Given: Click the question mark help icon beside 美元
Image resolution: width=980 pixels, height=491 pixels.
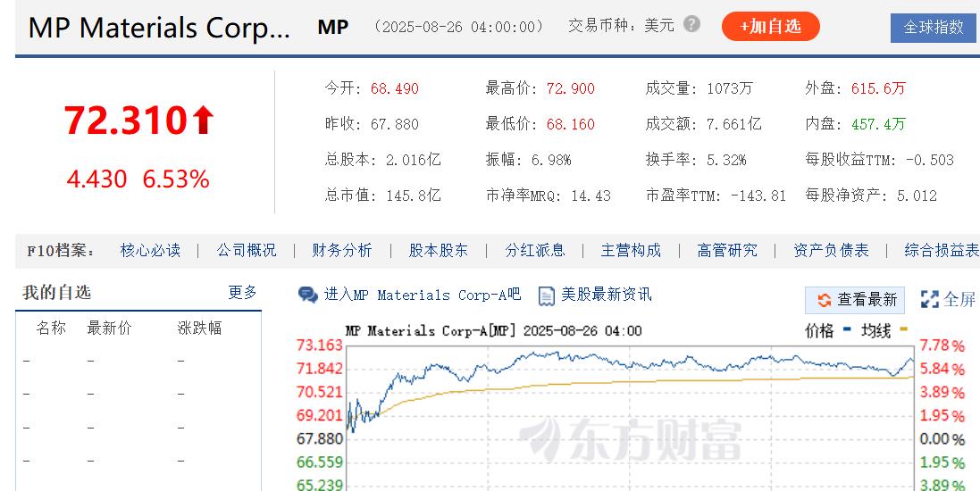Looking at the screenshot, I should pos(691,24).
